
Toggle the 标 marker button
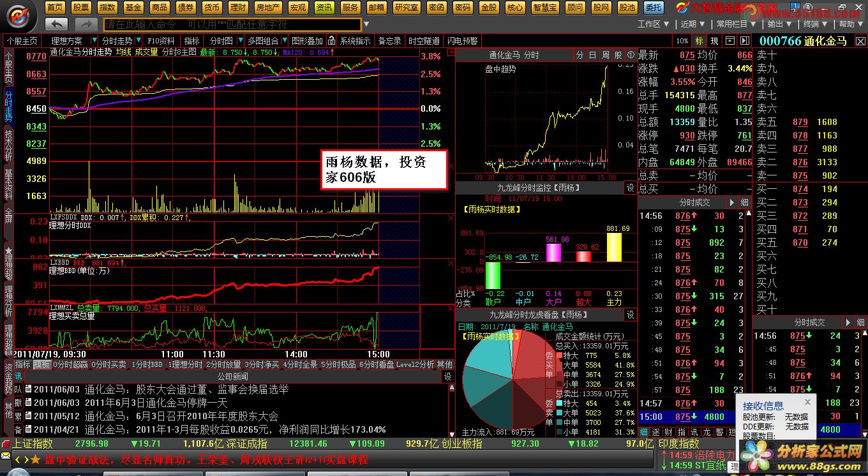(x=700, y=41)
